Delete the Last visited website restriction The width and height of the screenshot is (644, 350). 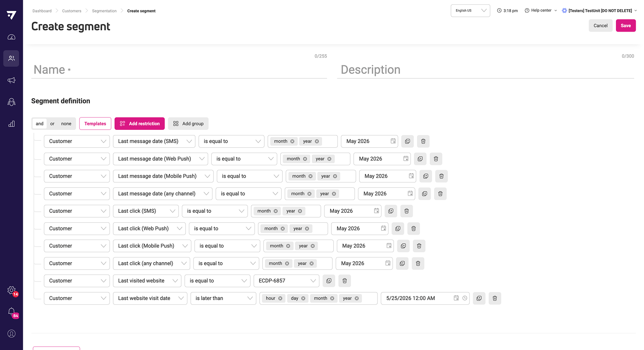[x=344, y=281]
